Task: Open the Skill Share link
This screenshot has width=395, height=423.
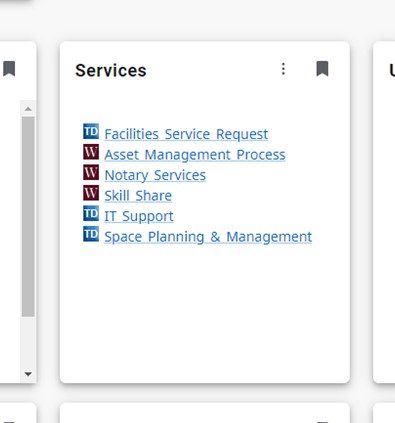Action: coord(138,196)
